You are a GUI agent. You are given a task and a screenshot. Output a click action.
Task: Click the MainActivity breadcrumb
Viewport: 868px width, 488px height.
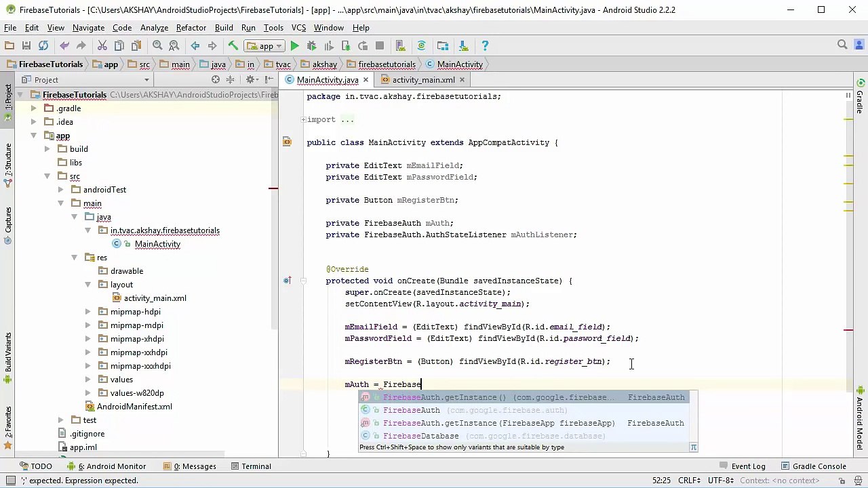(x=454, y=64)
